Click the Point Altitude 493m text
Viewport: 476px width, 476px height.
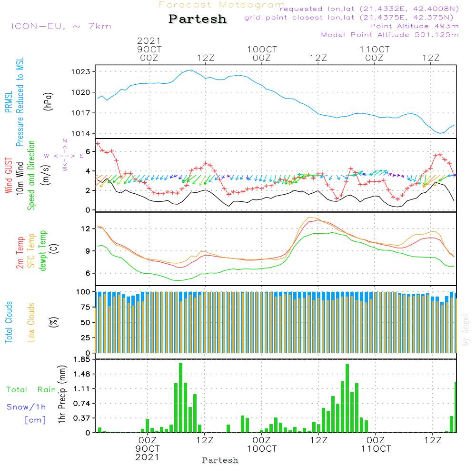click(414, 26)
